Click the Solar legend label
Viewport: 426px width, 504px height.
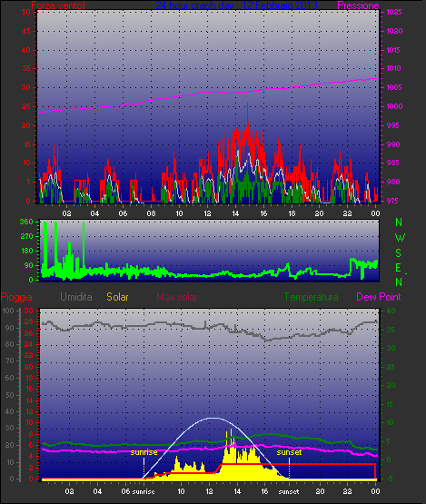coord(117,297)
